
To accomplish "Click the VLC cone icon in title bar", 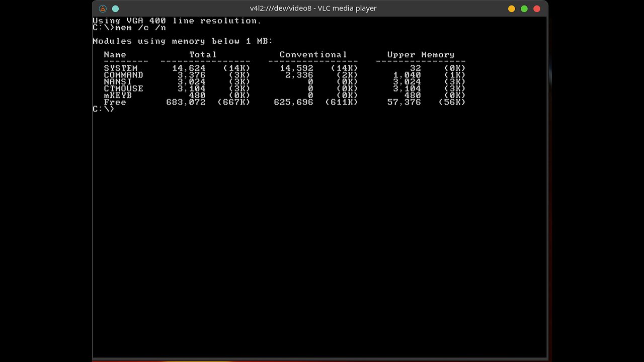I will [103, 9].
